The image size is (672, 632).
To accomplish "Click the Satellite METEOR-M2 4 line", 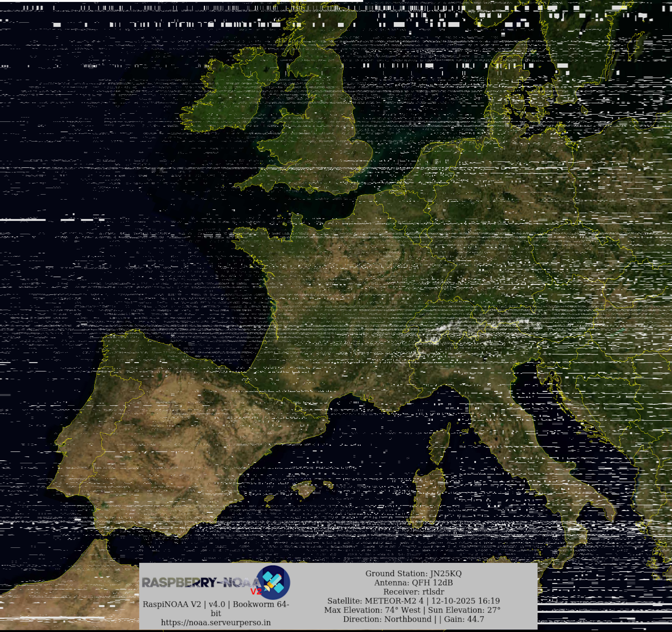I will (x=413, y=601).
